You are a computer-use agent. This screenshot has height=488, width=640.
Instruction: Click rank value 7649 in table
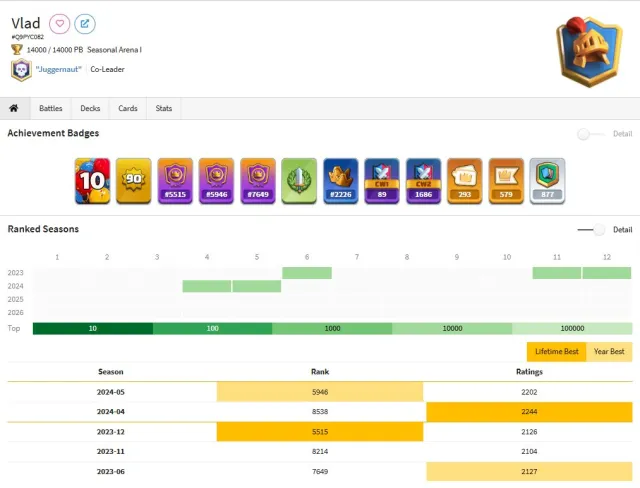(x=320, y=471)
